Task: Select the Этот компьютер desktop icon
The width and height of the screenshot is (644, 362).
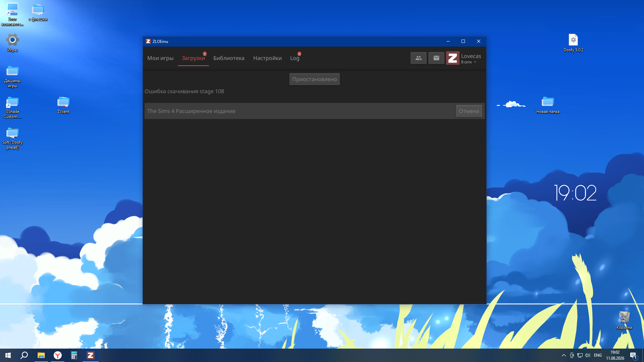Action: (x=12, y=14)
